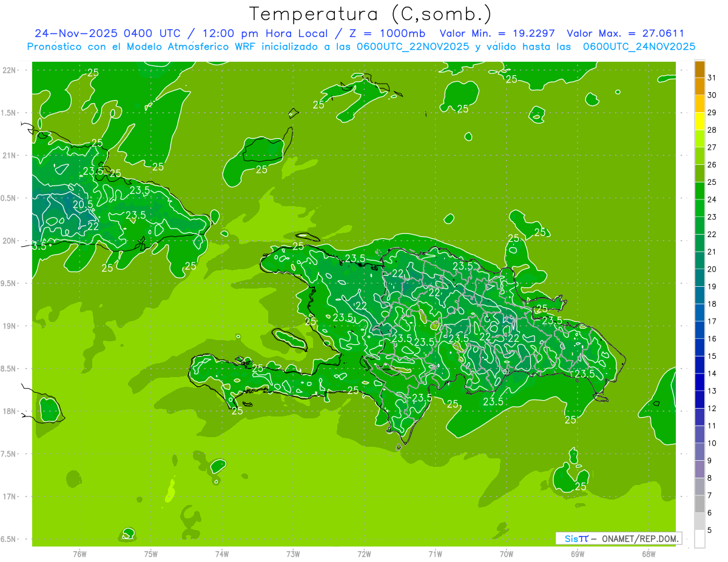The height and width of the screenshot is (562, 728).
Task: Select the "Valor Max. = 27.0611" value
Action: 625,33
